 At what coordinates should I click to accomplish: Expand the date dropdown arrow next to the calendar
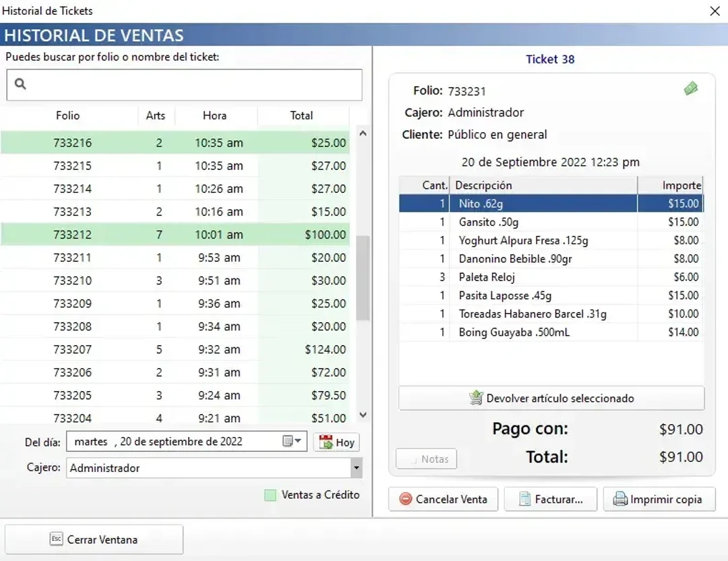tap(297, 441)
